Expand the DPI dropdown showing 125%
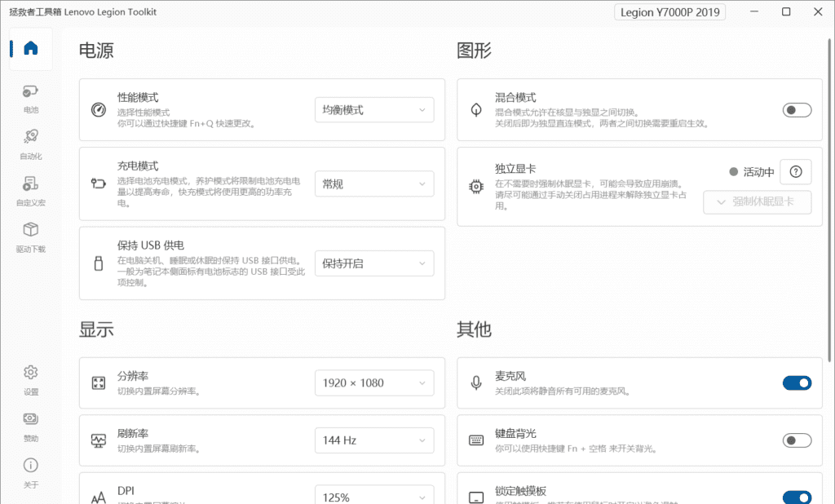 pyautogui.click(x=373, y=494)
